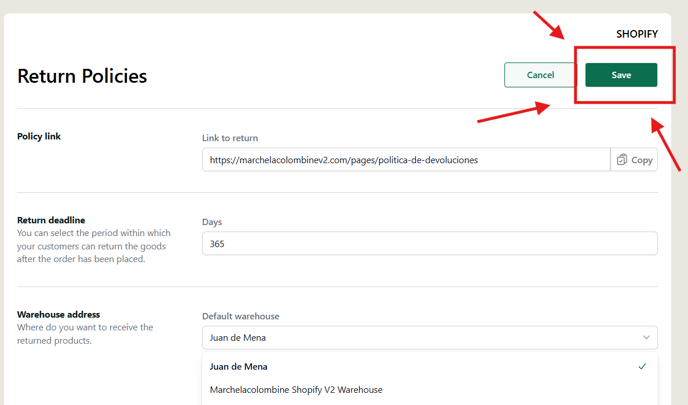Screen dimensions: 688x405
Task: Click the Default warehouse field label
Action: [240, 316]
